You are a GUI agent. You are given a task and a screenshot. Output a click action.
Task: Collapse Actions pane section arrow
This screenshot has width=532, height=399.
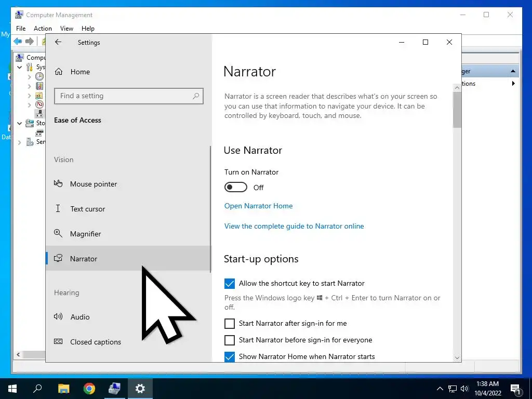pos(513,71)
